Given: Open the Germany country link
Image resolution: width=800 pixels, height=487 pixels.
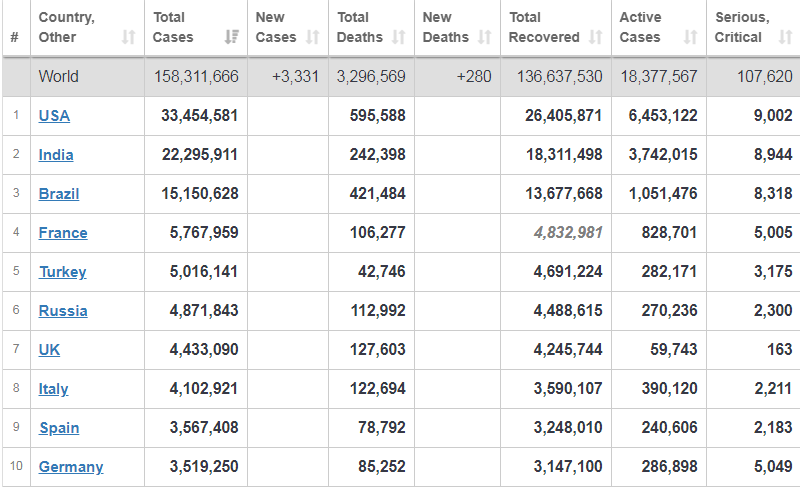Looking at the screenshot, I should click(71, 467).
